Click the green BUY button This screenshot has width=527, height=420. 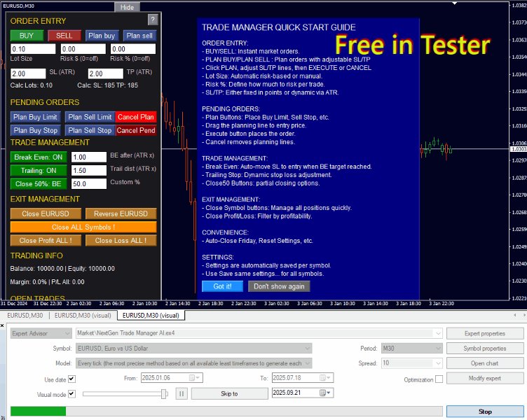[27, 36]
